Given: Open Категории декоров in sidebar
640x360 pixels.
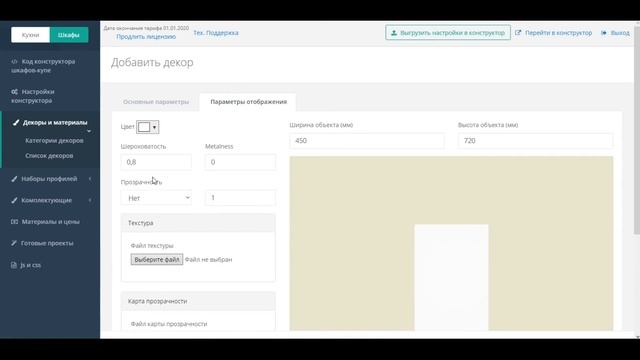Looking at the screenshot, I should (x=54, y=140).
